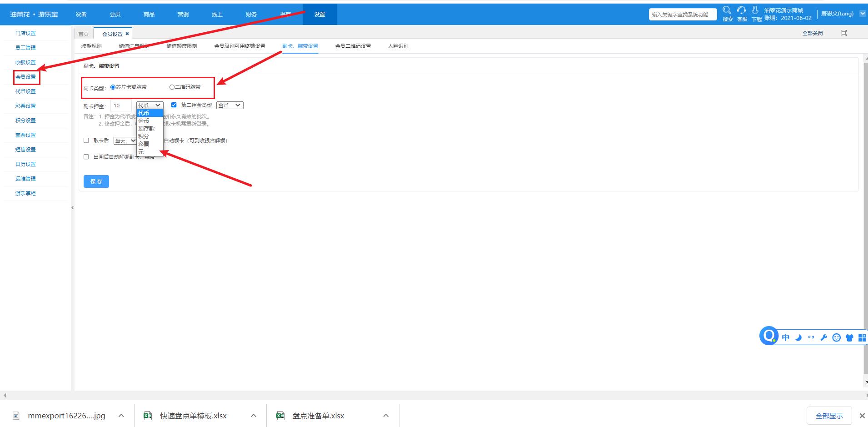Close the downloads bar with X
The image size is (868, 427).
point(862,416)
